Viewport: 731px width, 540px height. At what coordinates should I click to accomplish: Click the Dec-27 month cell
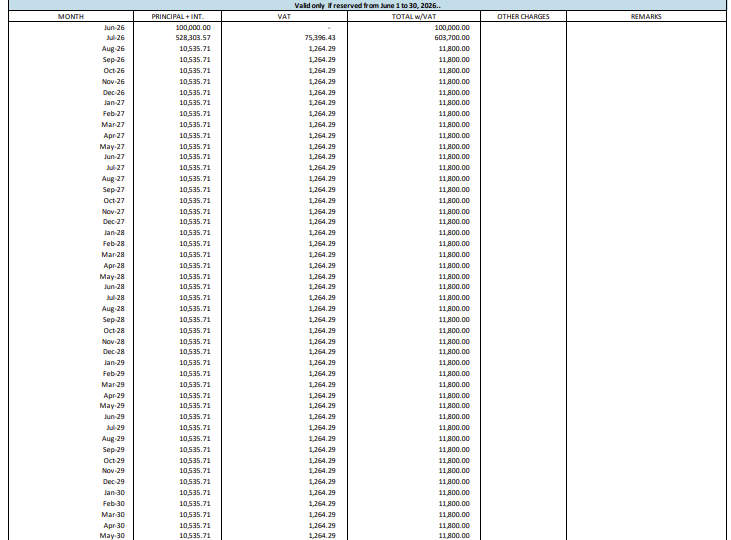(x=114, y=222)
